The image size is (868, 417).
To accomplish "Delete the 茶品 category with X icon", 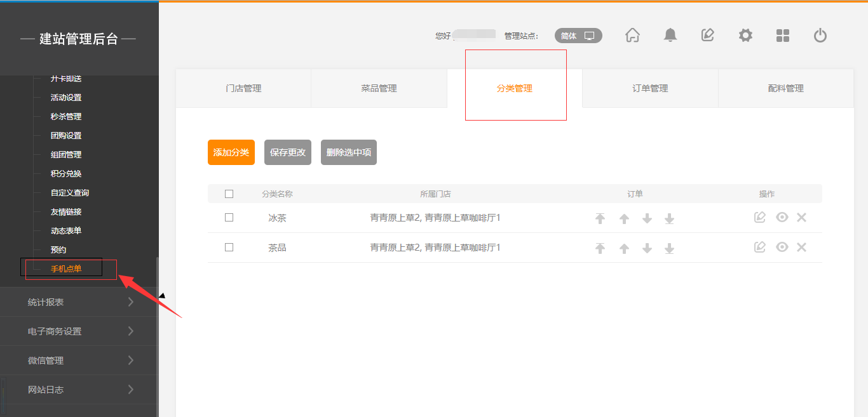I will click(801, 248).
